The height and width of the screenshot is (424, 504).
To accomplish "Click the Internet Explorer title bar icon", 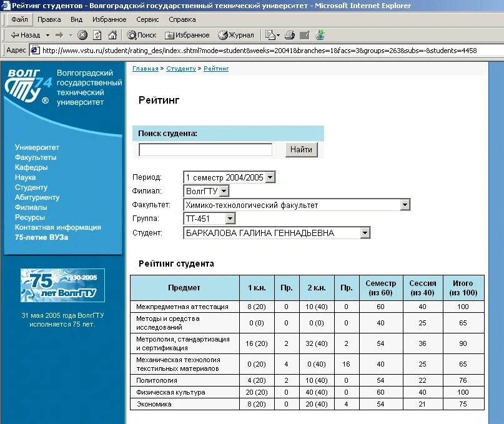I will (x=6, y=6).
